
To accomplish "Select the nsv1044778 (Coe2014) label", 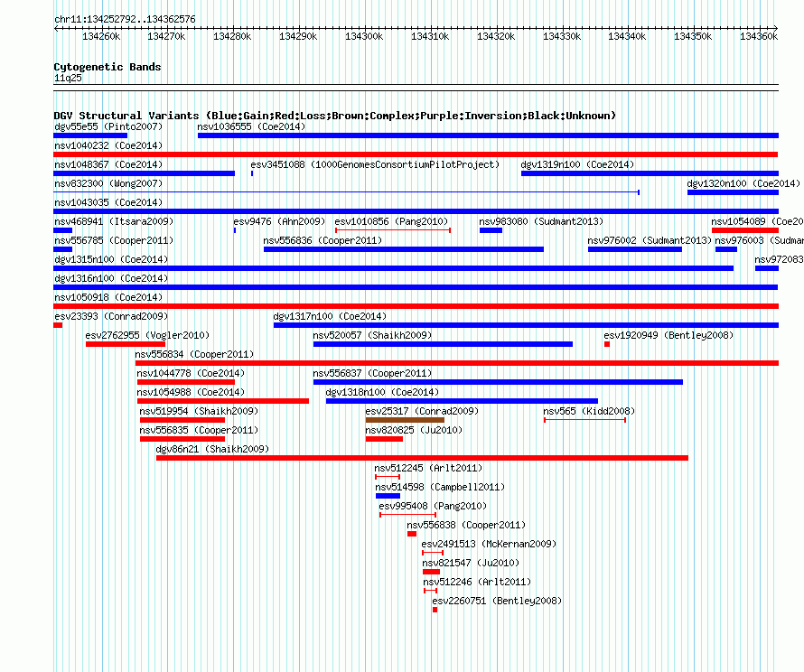I will [191, 373].
